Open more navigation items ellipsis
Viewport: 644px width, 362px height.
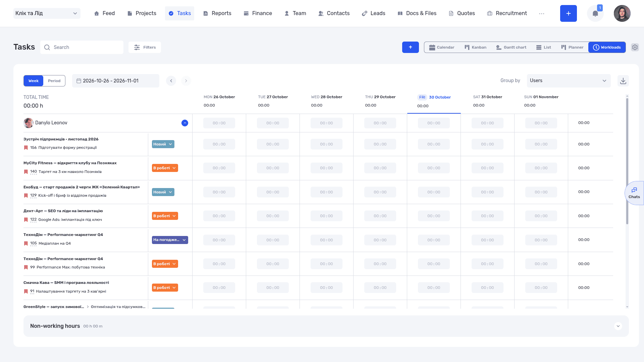point(541,13)
